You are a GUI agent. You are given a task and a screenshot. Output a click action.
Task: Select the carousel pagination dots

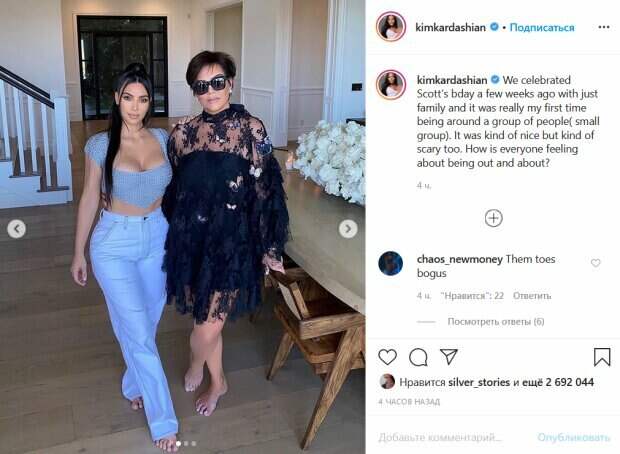click(x=186, y=444)
